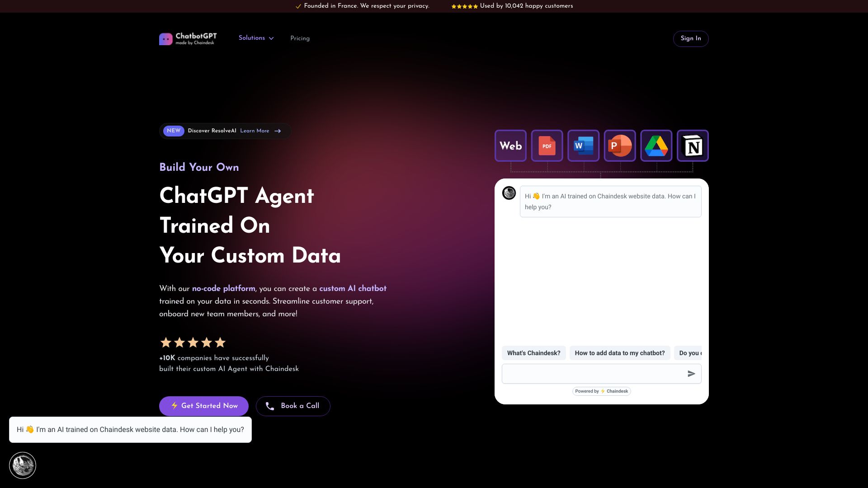This screenshot has height=488, width=868.
Task: Click the ChatbotGPT logo
Action: [188, 39]
